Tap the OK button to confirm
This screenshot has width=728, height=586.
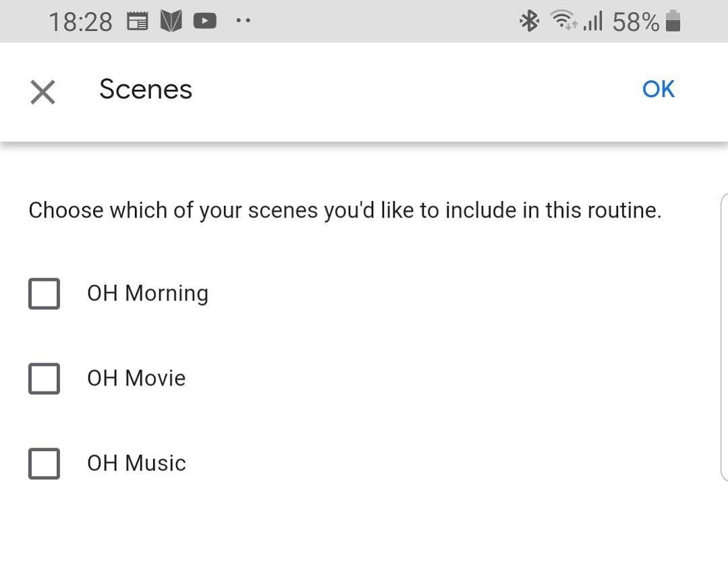(x=658, y=89)
